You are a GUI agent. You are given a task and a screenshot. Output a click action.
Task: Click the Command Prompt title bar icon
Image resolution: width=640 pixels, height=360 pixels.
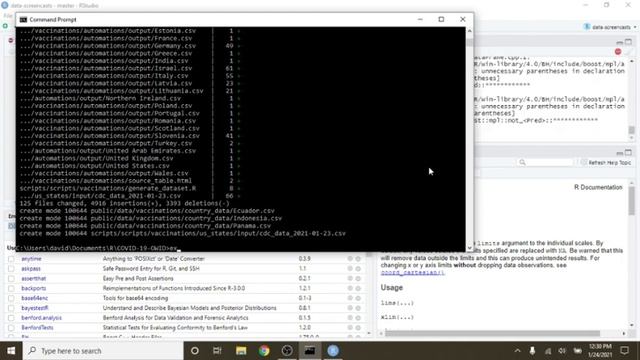point(23,20)
